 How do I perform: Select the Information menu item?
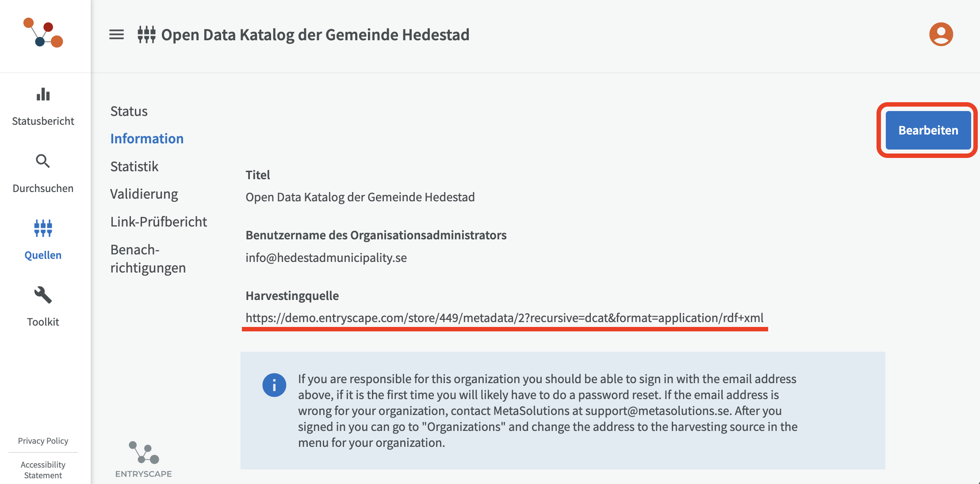tap(147, 138)
